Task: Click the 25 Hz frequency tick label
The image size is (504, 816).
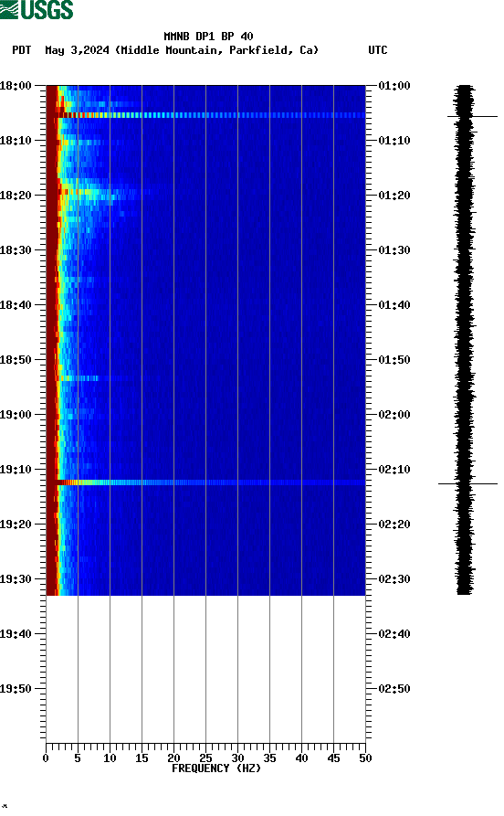Action: pos(205,758)
